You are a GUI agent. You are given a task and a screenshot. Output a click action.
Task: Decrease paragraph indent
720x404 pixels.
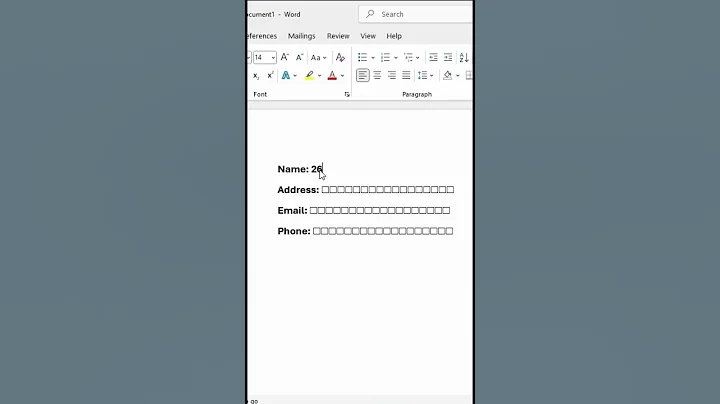pyautogui.click(x=433, y=57)
